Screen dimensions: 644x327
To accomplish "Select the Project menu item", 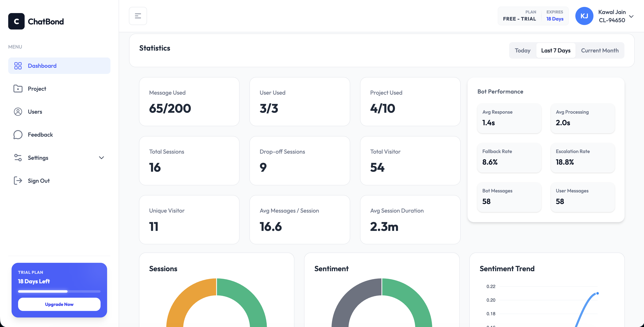I will pos(37,89).
